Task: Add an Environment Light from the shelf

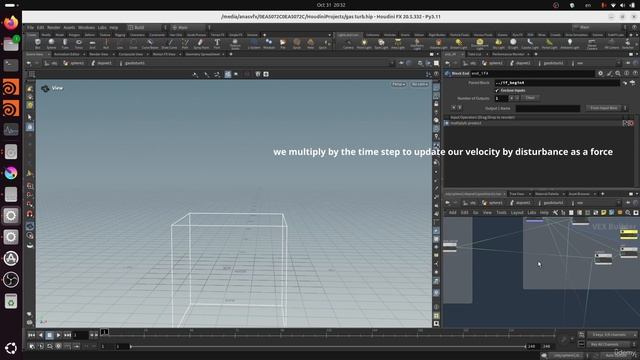Action: tap(480, 44)
